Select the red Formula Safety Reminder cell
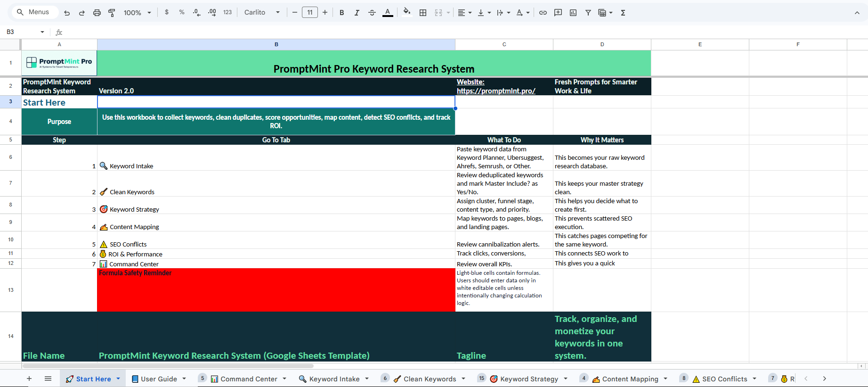The height and width of the screenshot is (387, 868). pyautogui.click(x=276, y=290)
